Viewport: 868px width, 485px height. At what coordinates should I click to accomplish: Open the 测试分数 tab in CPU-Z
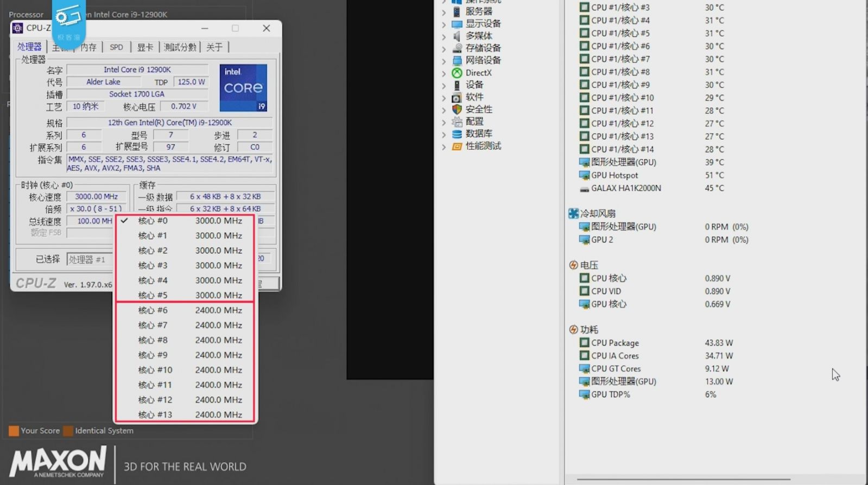[180, 47]
